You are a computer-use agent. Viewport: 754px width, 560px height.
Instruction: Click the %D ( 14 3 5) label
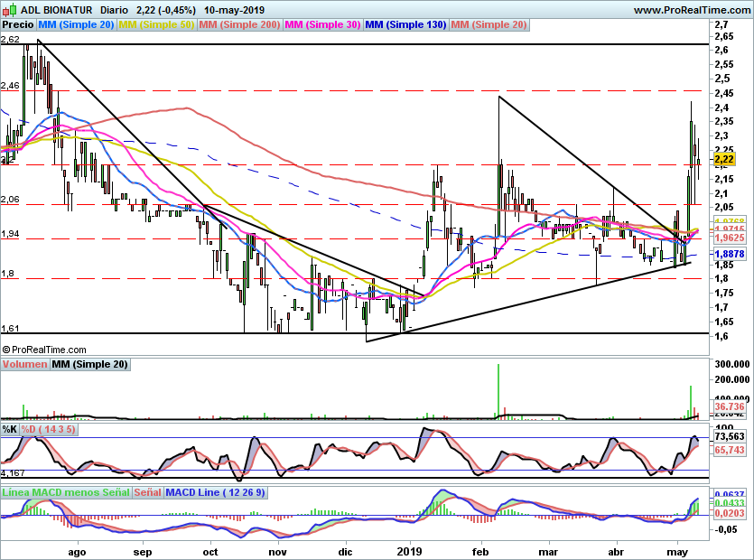point(49,429)
